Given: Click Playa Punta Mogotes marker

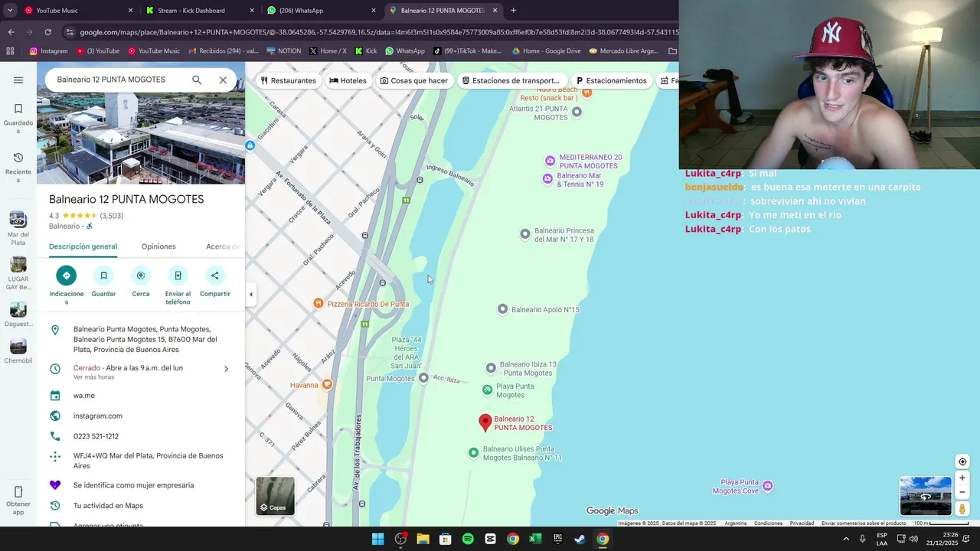Looking at the screenshot, I should click(487, 390).
